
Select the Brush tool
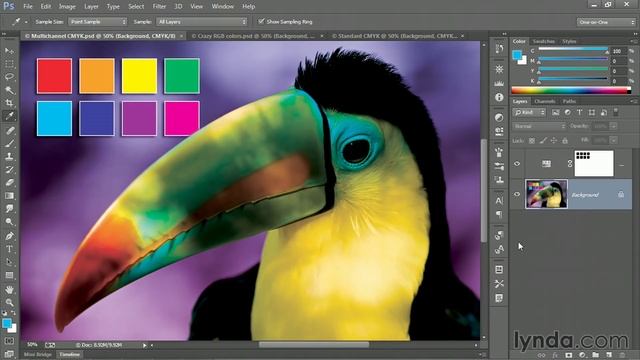9,143
